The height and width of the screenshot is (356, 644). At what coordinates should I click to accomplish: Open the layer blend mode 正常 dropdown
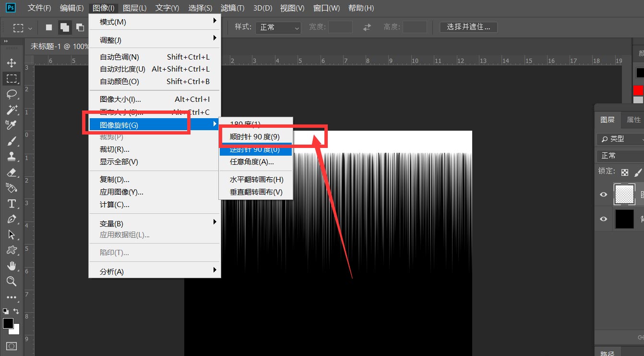point(620,156)
